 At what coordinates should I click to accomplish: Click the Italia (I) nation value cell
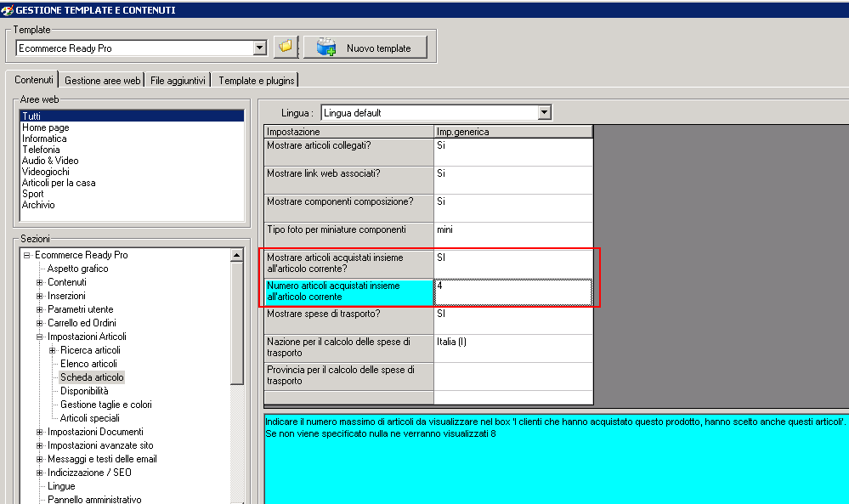pyautogui.click(x=513, y=348)
